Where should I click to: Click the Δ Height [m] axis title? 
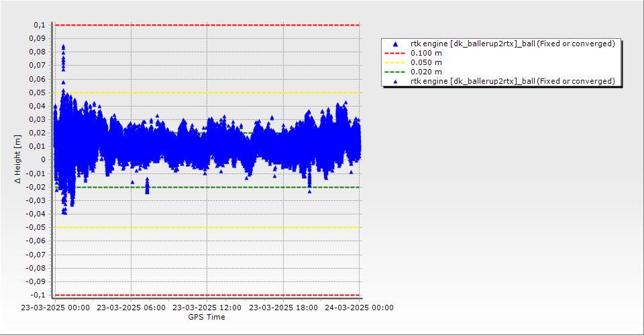17,159
